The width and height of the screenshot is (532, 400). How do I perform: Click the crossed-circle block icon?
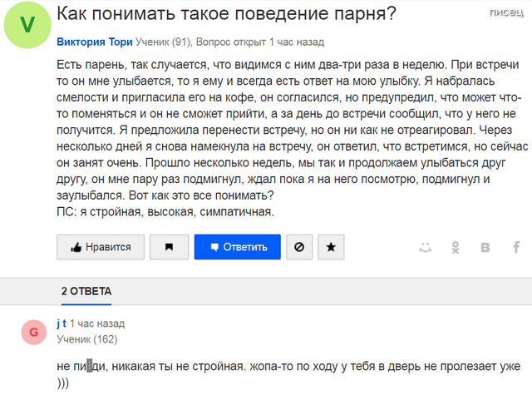click(x=299, y=247)
